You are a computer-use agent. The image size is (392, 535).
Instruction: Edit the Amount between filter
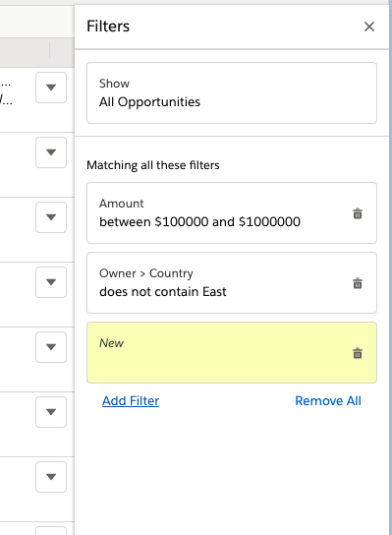click(232, 212)
